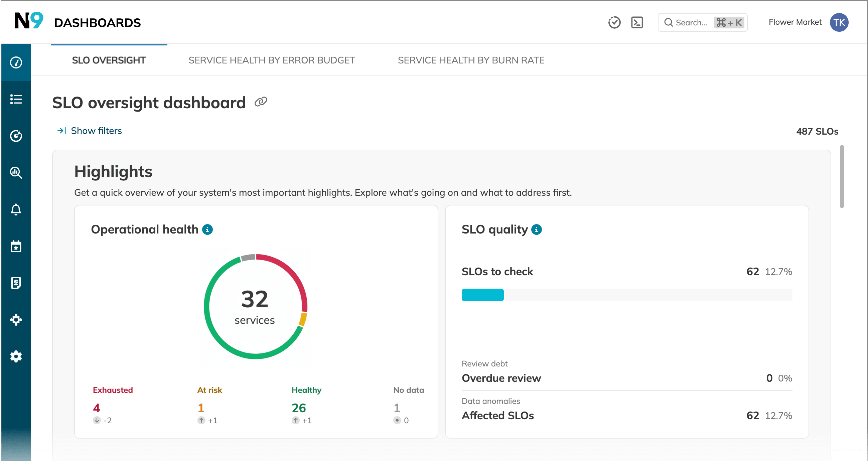Open the Integrations icon in sidebar
Screen dimensions: 868x461
click(16, 320)
